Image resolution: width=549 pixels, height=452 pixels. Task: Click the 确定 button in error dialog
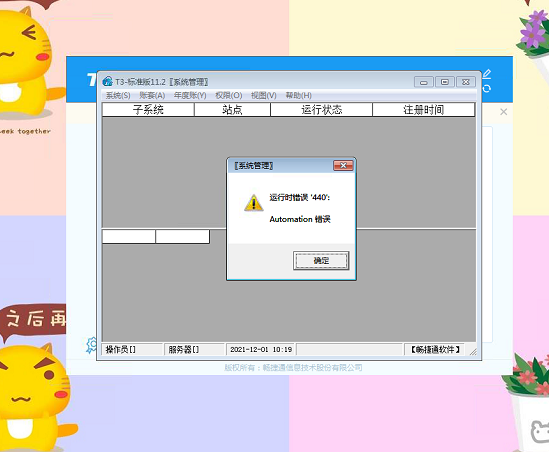click(321, 260)
